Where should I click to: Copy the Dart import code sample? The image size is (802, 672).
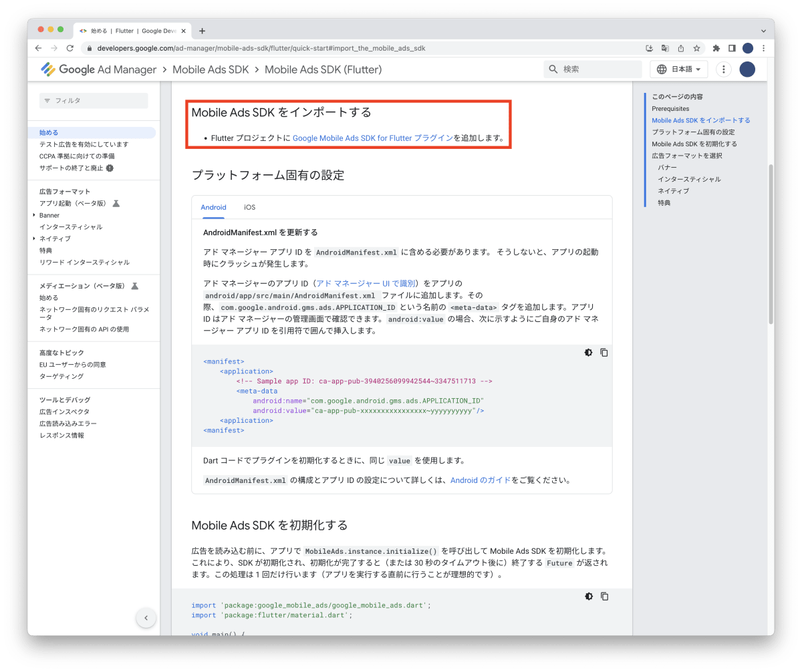click(x=604, y=597)
